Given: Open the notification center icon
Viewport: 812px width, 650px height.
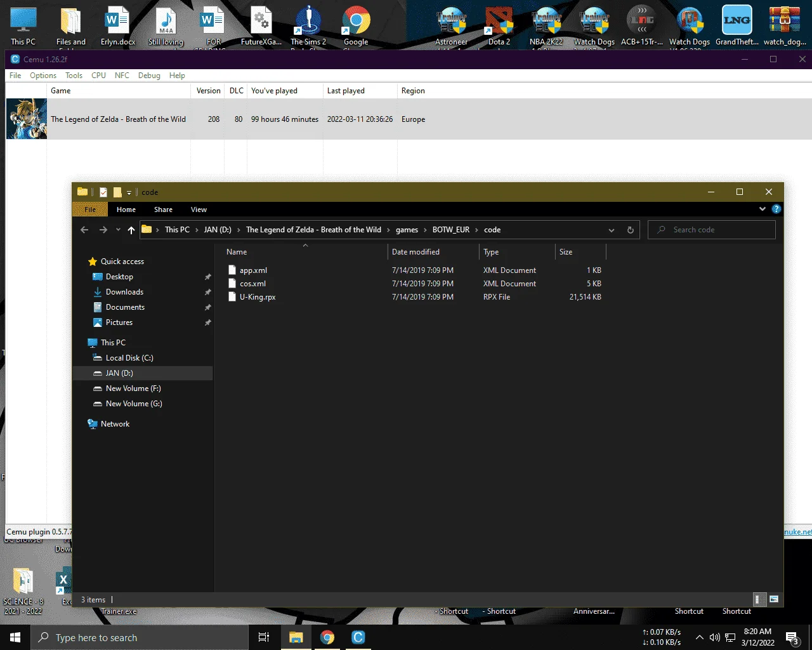Looking at the screenshot, I should click(792, 637).
